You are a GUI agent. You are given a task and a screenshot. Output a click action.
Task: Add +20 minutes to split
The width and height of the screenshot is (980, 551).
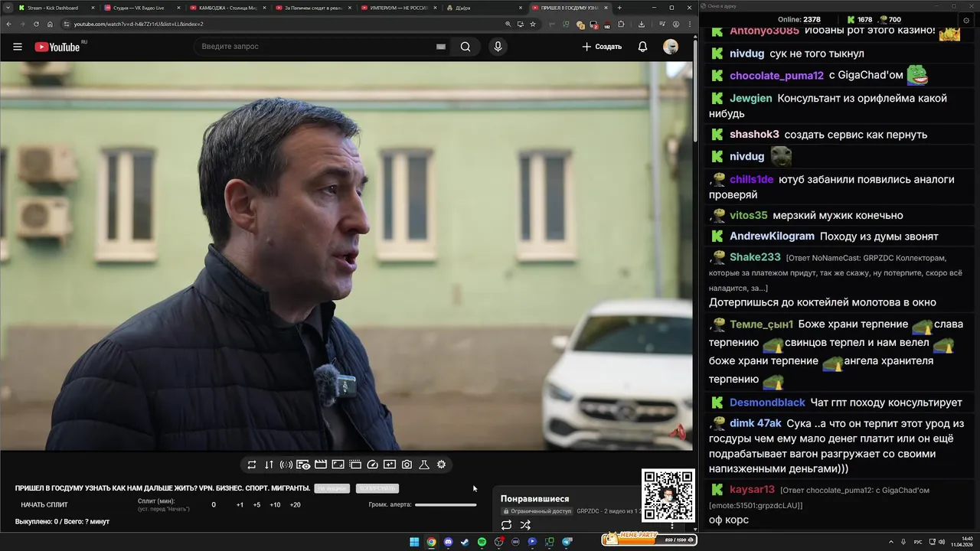point(295,505)
